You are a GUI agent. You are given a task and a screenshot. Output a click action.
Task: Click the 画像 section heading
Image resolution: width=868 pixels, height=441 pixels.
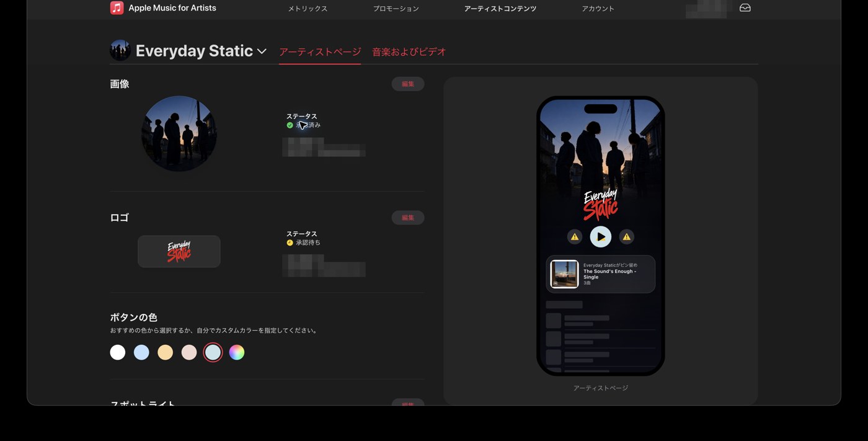point(120,84)
